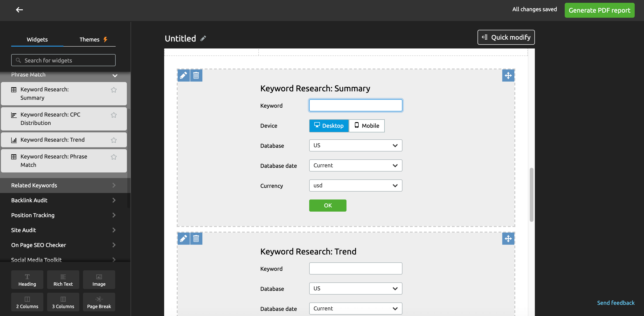Select Mobile device option
Image resolution: width=644 pixels, height=316 pixels.
(x=367, y=126)
